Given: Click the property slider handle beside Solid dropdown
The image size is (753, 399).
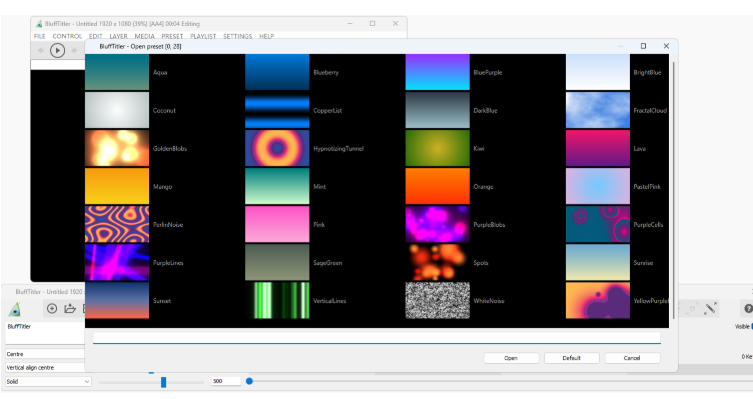Looking at the screenshot, I should click(x=163, y=382).
